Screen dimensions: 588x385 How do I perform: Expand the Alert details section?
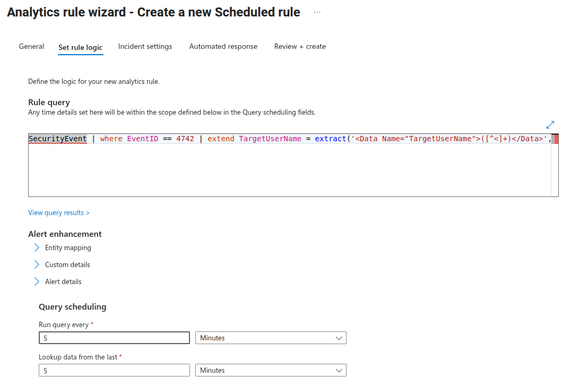coord(63,281)
